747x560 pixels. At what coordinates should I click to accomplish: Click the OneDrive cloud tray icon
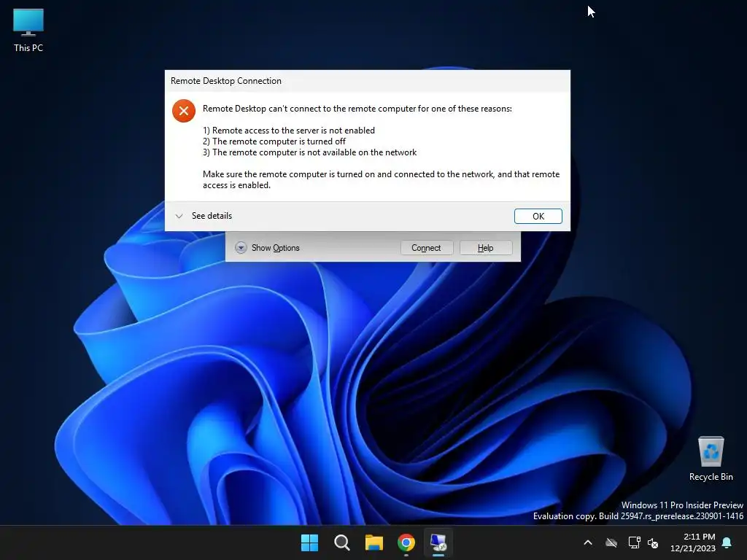click(x=611, y=542)
